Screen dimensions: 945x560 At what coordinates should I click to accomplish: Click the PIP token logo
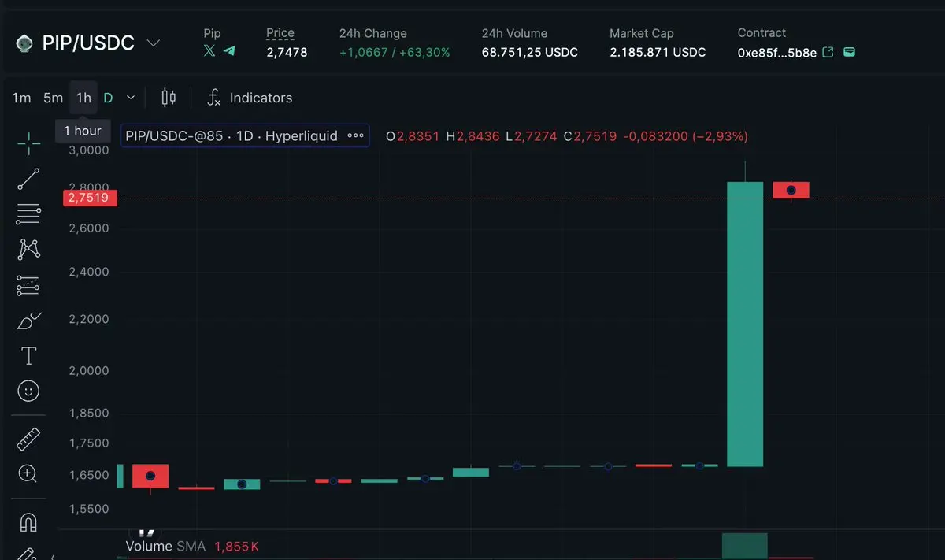pyautogui.click(x=24, y=43)
